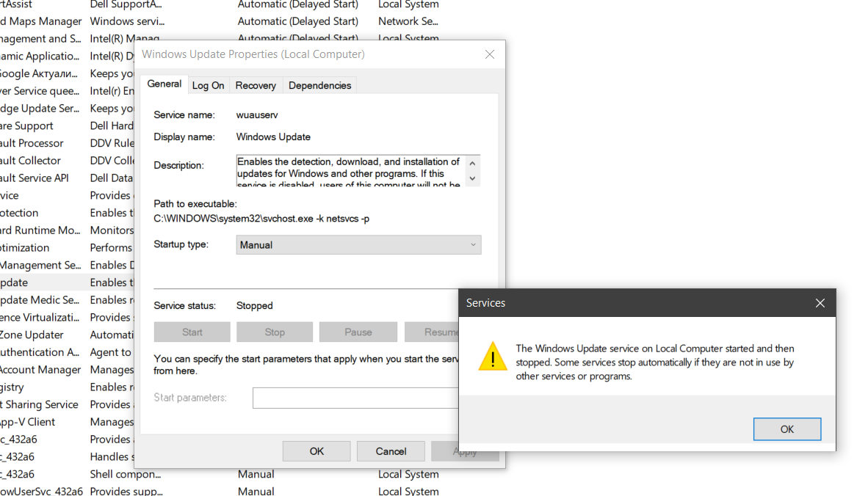This screenshot has width=868, height=496.
Task: Click the warning icon in Services dialog
Action: click(492, 356)
